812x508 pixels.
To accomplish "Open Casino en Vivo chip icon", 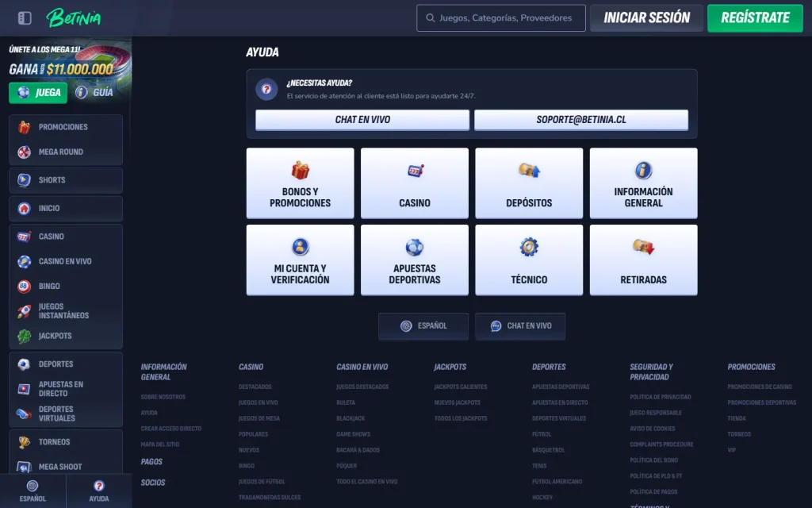I will coord(24,261).
